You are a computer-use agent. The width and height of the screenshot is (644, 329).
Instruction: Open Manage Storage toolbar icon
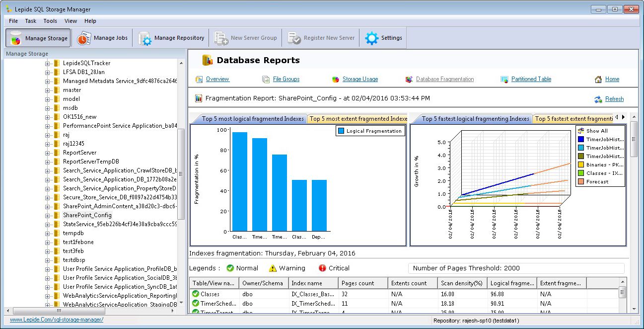(15, 38)
